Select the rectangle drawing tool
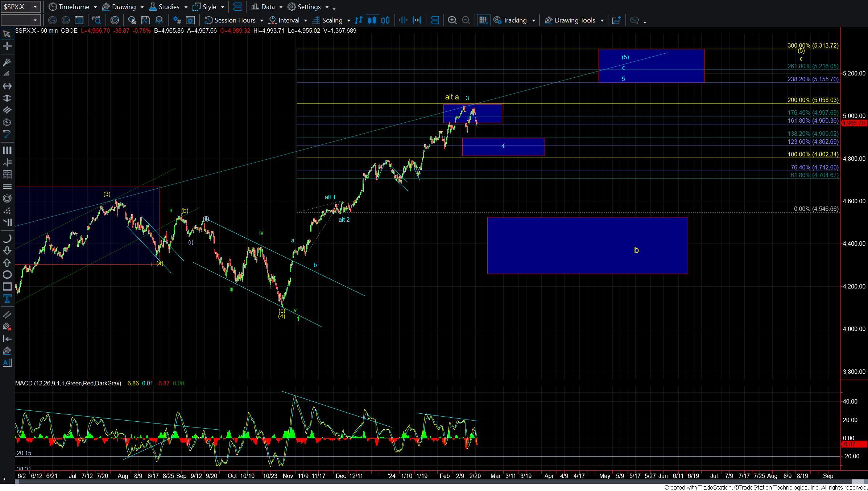Screen dimensions: 868x491 pos(7,287)
